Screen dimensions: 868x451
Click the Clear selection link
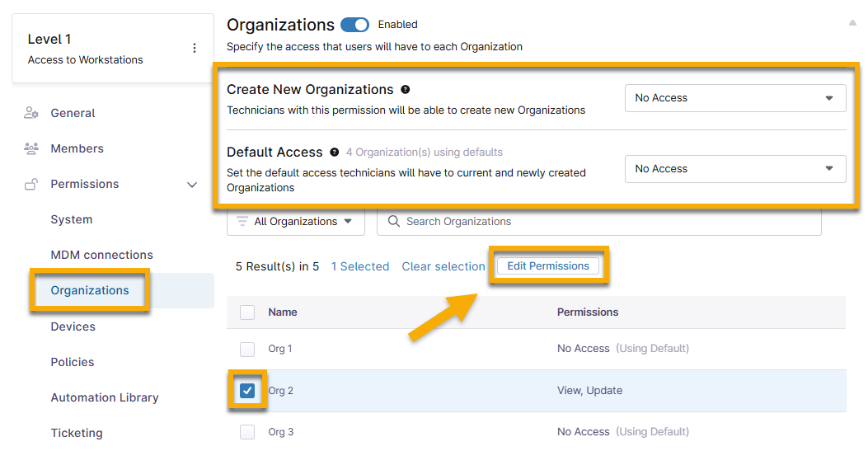coord(443,266)
